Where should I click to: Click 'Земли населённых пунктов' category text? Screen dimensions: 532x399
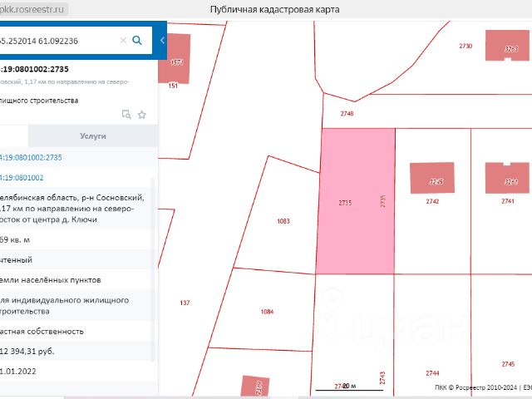(x=50, y=280)
